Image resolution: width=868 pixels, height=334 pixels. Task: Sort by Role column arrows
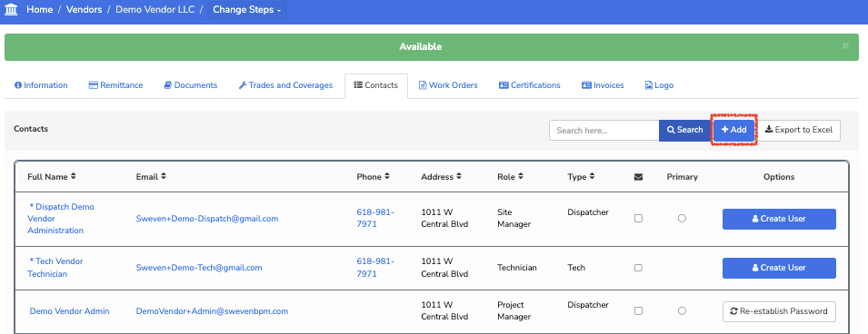[521, 176]
